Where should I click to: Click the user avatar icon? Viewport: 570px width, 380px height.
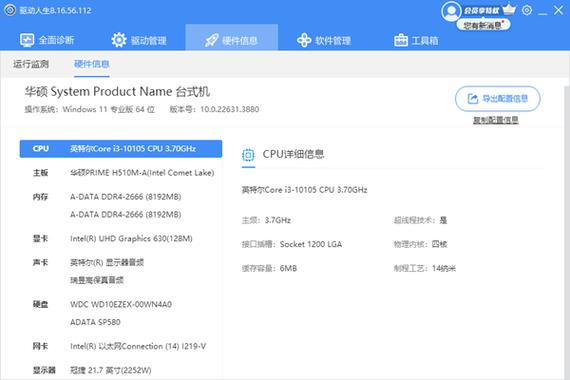point(451,12)
